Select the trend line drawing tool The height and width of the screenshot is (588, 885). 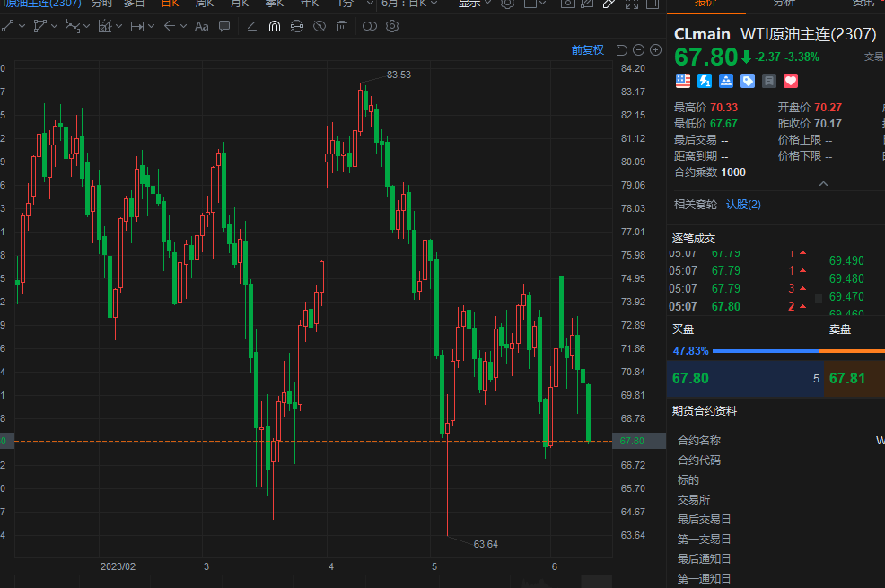pyautogui.click(x=8, y=26)
